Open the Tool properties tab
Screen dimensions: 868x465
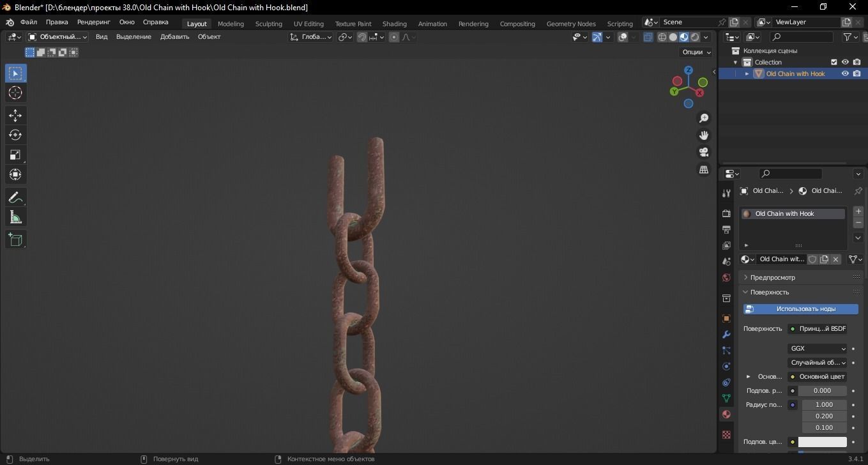(x=726, y=193)
